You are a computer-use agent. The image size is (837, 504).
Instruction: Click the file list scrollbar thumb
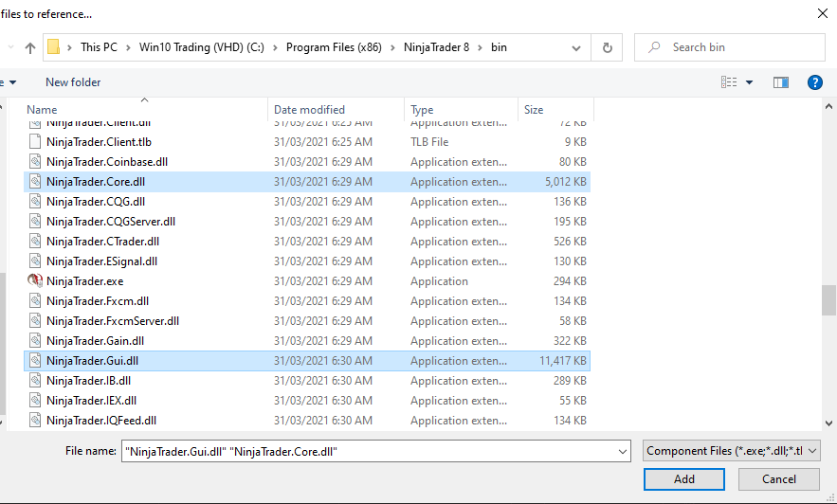pyautogui.click(x=828, y=300)
